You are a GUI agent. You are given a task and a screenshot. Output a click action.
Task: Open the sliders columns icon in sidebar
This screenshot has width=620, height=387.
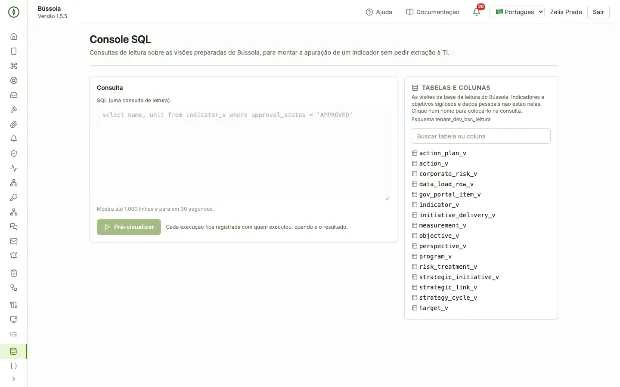click(x=13, y=305)
